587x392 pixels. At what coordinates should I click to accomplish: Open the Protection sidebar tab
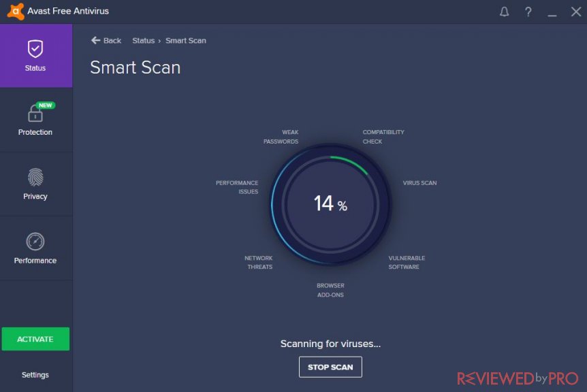tap(36, 120)
